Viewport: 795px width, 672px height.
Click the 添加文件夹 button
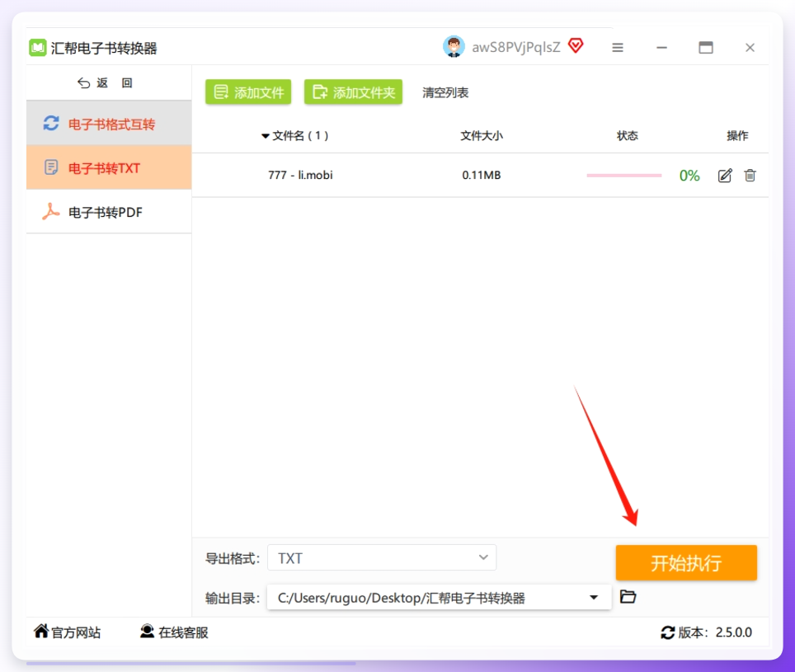[x=354, y=92]
